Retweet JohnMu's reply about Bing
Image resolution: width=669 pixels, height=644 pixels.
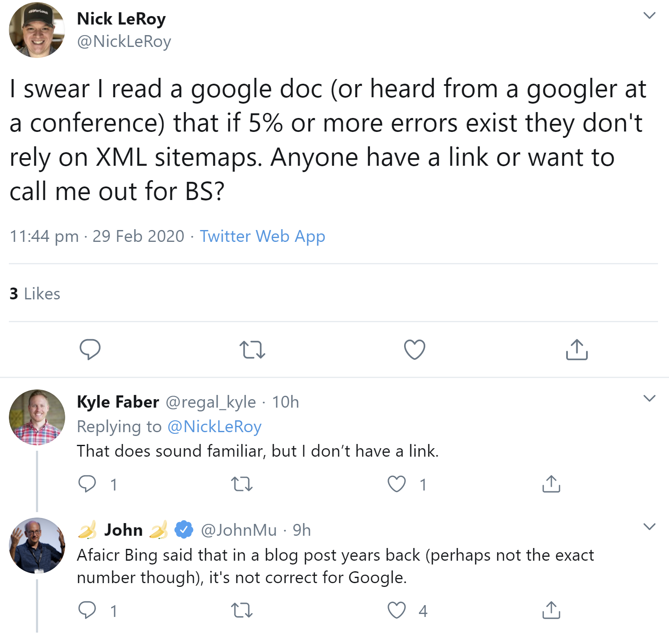pyautogui.click(x=242, y=610)
